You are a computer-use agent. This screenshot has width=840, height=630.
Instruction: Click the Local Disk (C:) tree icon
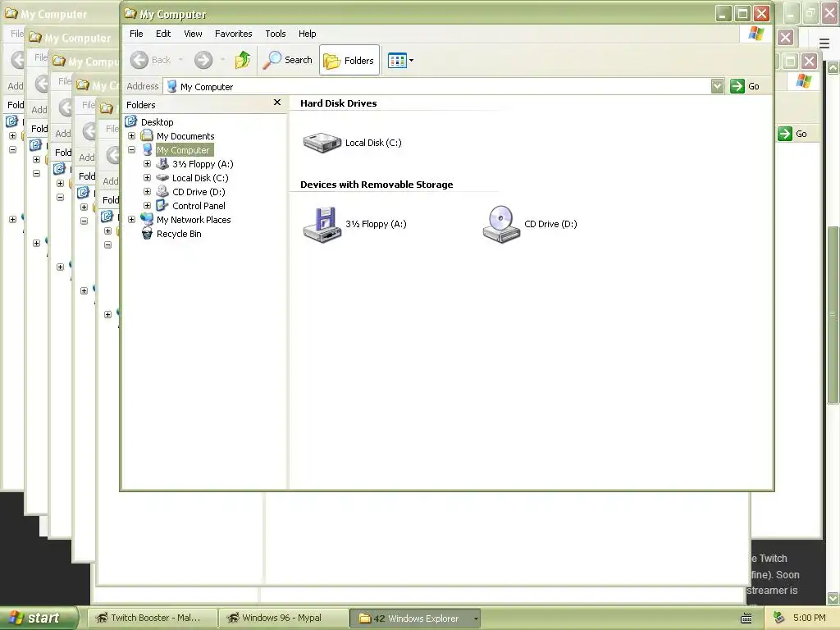(x=162, y=178)
